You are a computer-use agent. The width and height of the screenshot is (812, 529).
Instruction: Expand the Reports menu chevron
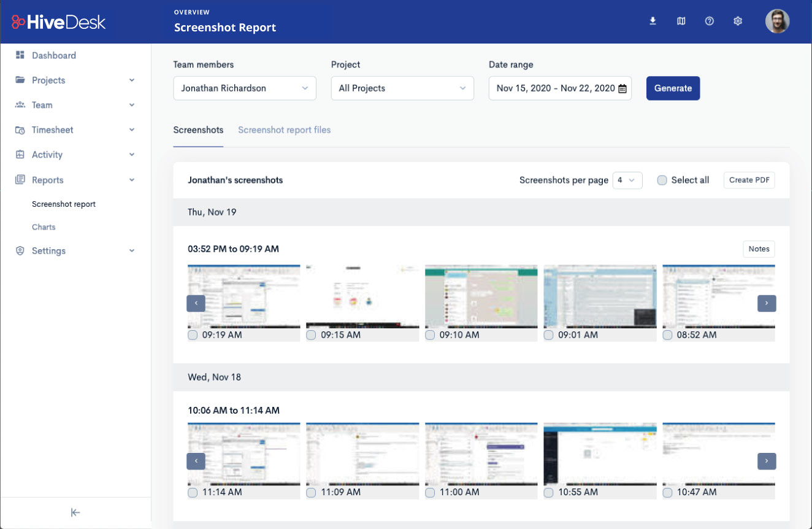131,180
